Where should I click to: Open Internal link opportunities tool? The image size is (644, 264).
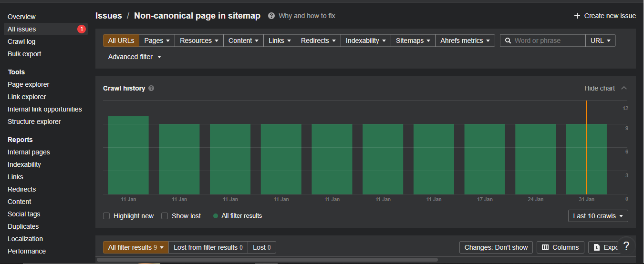point(45,109)
